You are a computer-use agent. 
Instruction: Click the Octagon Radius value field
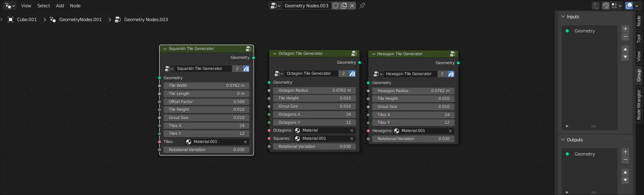pos(315,91)
